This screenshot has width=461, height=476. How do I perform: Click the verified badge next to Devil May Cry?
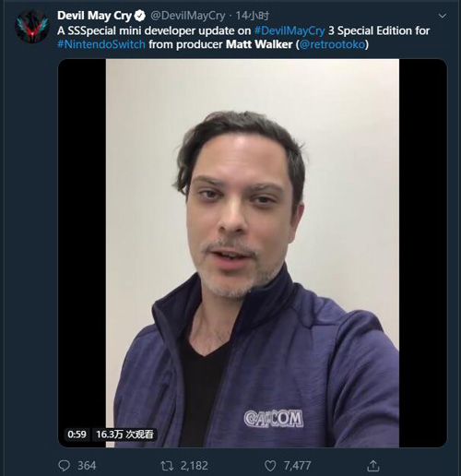click(x=140, y=16)
